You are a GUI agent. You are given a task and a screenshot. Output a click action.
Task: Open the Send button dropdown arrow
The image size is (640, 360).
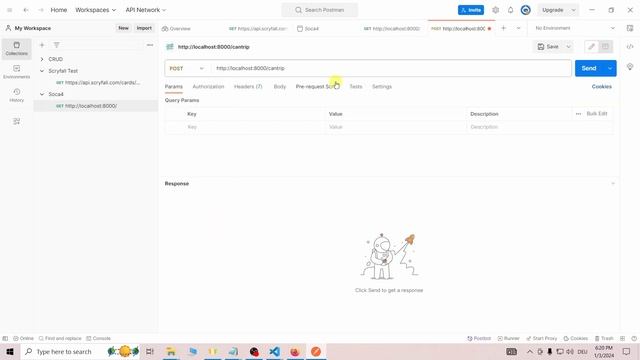tap(610, 68)
